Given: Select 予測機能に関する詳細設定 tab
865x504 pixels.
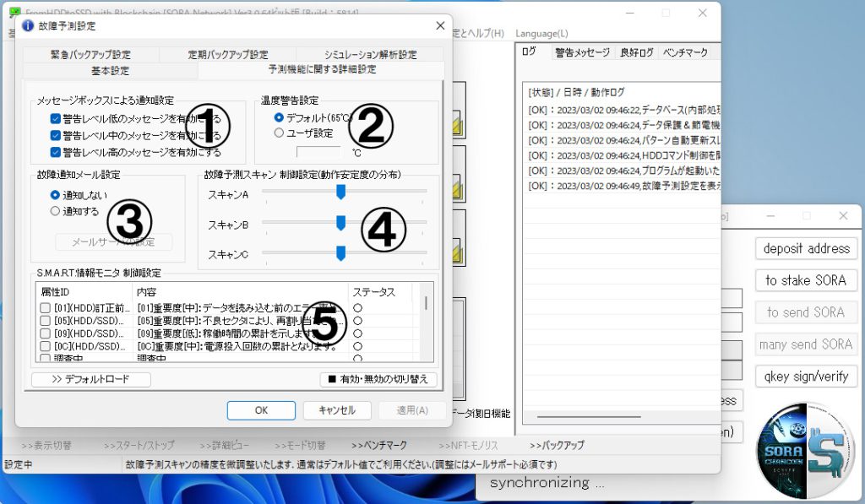Looking at the screenshot, I should point(322,69).
